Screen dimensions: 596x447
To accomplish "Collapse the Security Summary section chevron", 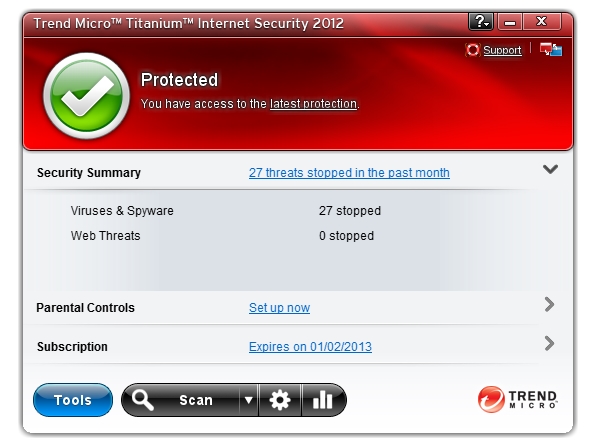I will 550,169.
